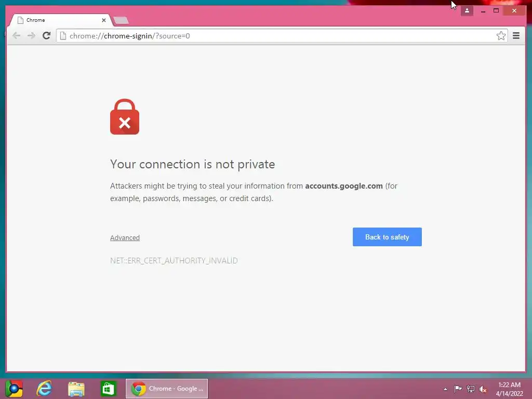Show hidden system tray icons
The height and width of the screenshot is (399, 532).
445,389
